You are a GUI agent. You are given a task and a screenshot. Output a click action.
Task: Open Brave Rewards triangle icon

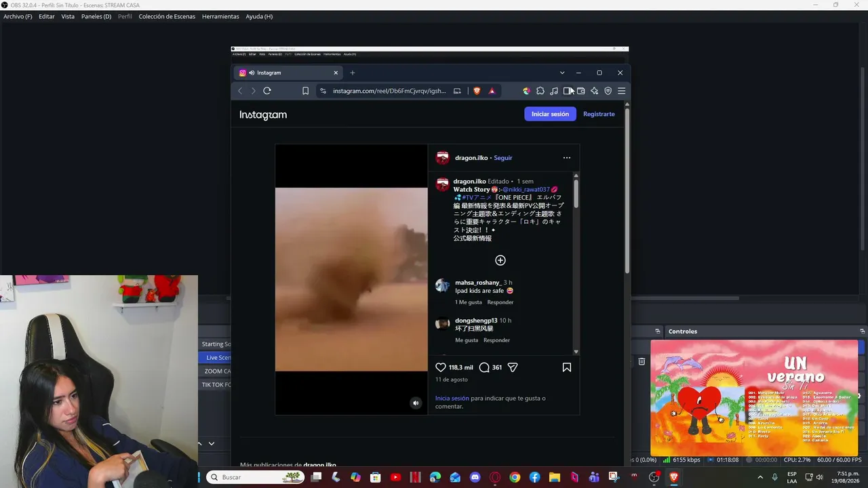(492, 91)
